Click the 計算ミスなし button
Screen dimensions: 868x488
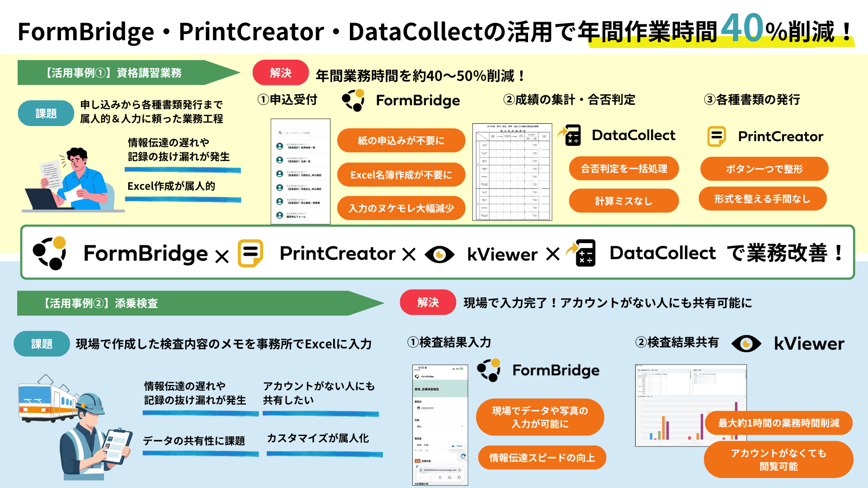(x=624, y=201)
